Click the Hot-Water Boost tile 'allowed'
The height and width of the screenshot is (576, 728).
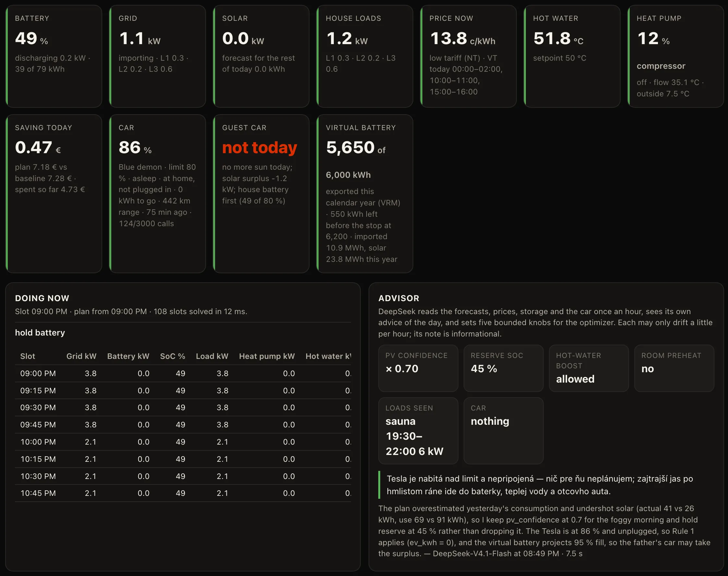point(589,368)
